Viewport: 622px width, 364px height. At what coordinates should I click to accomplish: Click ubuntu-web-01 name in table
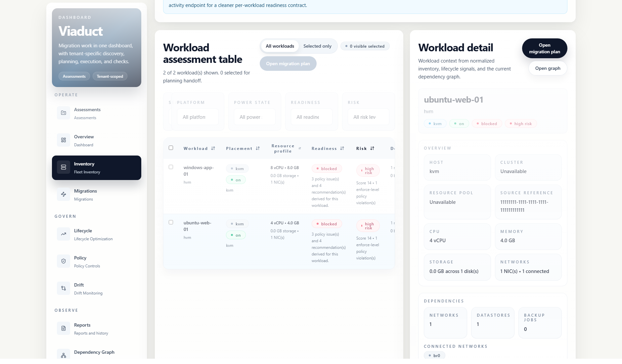point(197,226)
